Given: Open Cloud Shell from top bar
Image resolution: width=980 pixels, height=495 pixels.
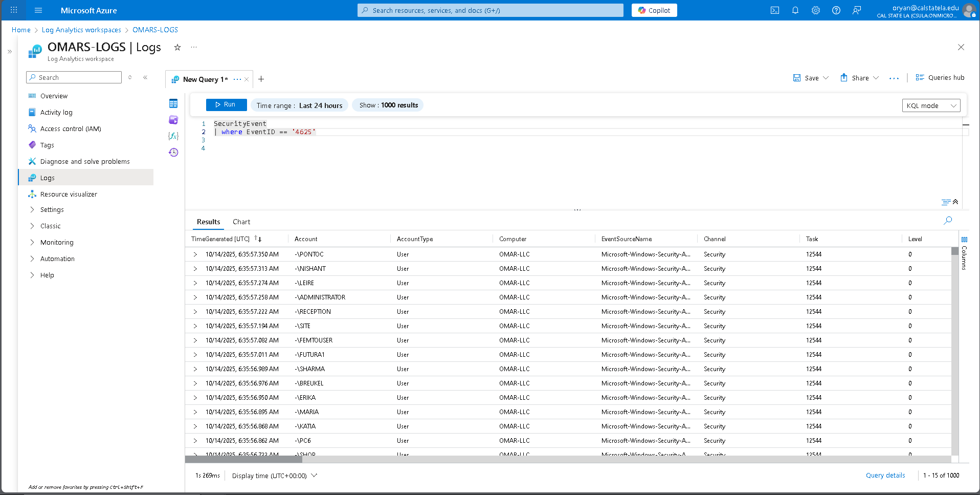Looking at the screenshot, I should pyautogui.click(x=775, y=10).
